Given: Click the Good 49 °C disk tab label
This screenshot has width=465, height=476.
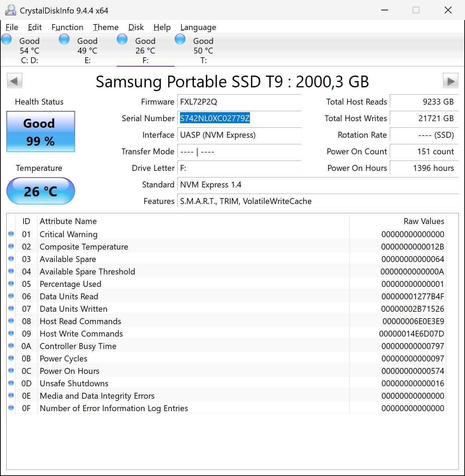Looking at the screenshot, I should point(87,50).
